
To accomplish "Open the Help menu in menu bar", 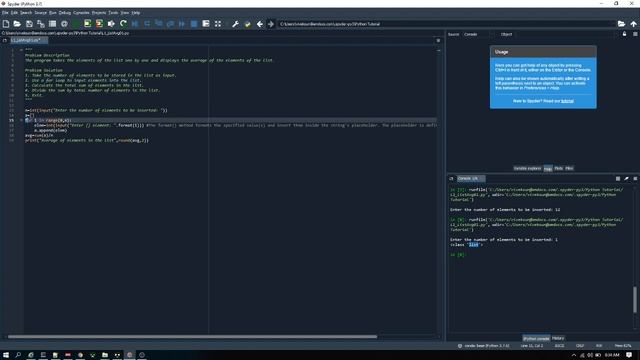I will [136, 13].
